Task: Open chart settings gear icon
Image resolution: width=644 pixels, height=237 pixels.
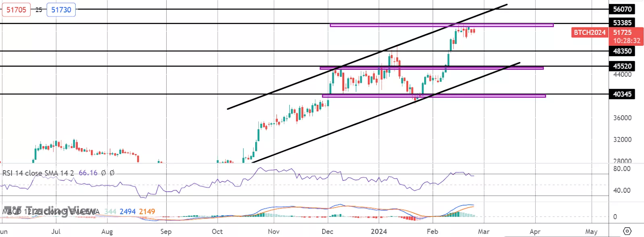Action: tap(627, 231)
